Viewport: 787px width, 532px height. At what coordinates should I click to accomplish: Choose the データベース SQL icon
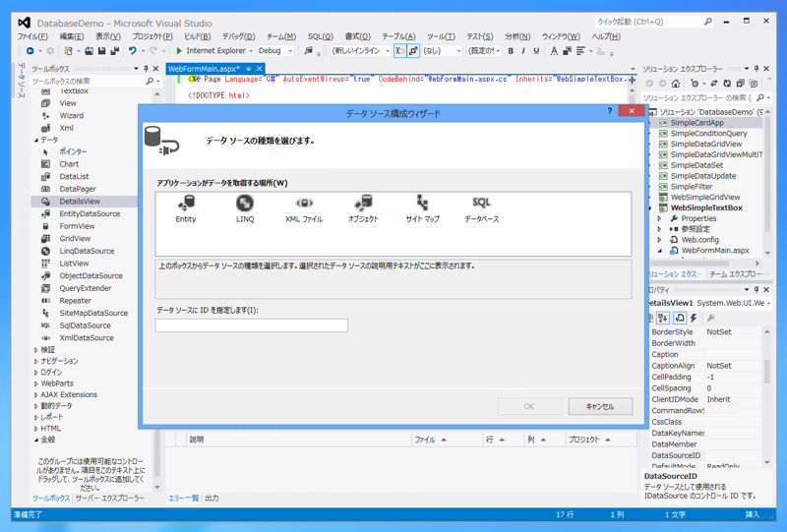point(481,208)
